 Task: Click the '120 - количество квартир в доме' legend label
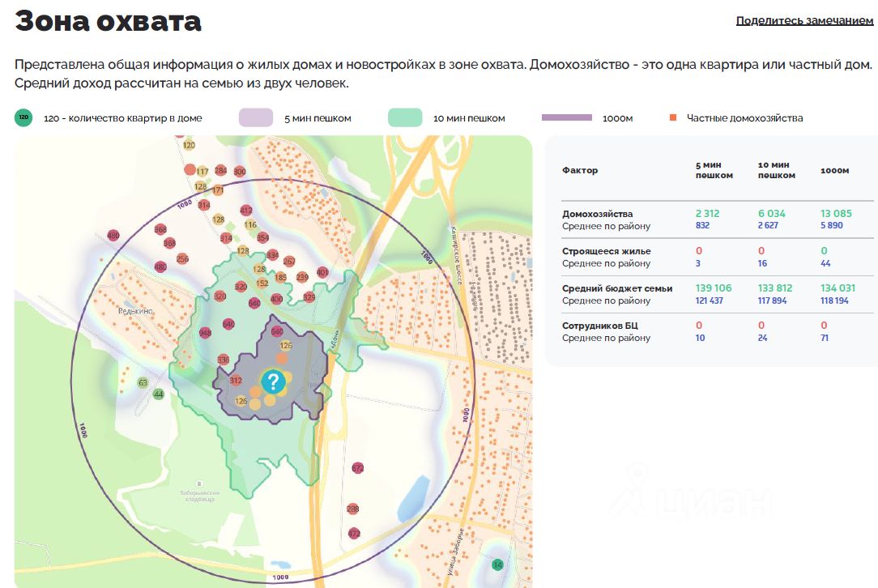pos(122,118)
